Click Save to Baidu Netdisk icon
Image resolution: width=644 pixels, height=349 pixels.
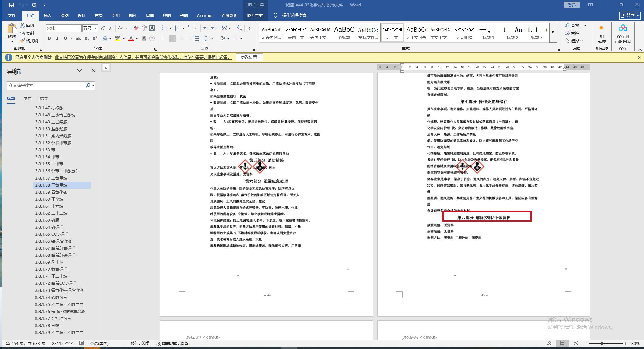(623, 34)
